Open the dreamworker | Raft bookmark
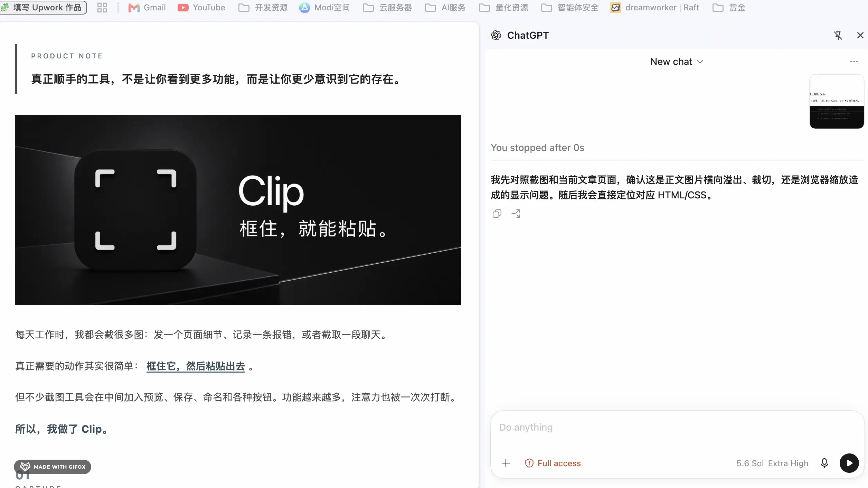Screen dimensions: 868x488 click(655, 8)
